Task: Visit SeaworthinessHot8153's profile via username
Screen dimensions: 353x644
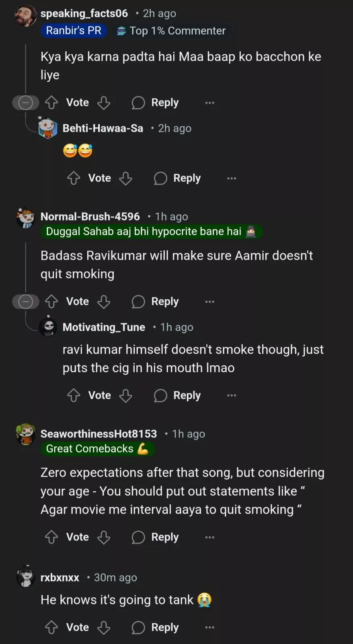Action: [x=99, y=433]
